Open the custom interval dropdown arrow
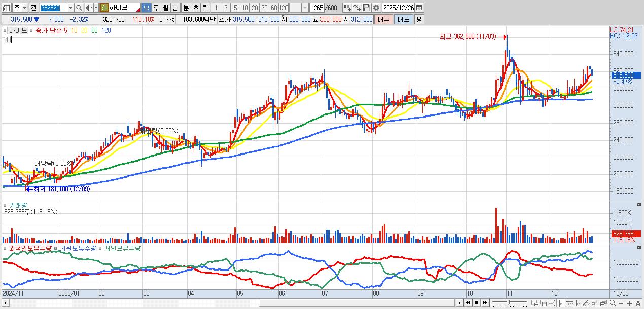Screen dimensions: 644x309 coord(305,8)
